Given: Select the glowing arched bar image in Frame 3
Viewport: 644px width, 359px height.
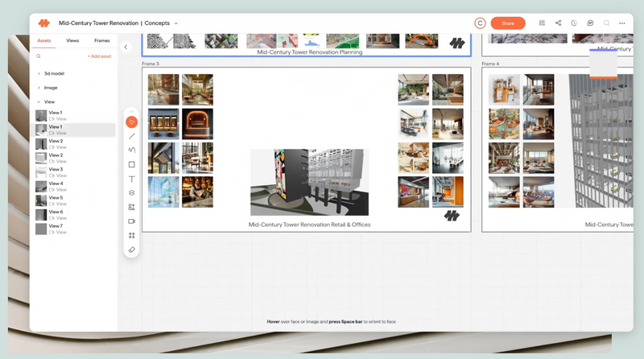Looking at the screenshot, I should click(x=197, y=124).
